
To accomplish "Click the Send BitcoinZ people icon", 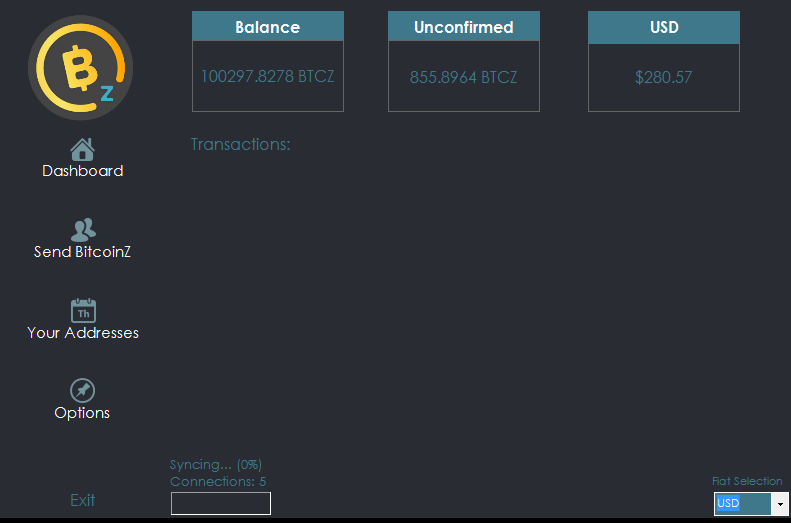I will (x=83, y=230).
